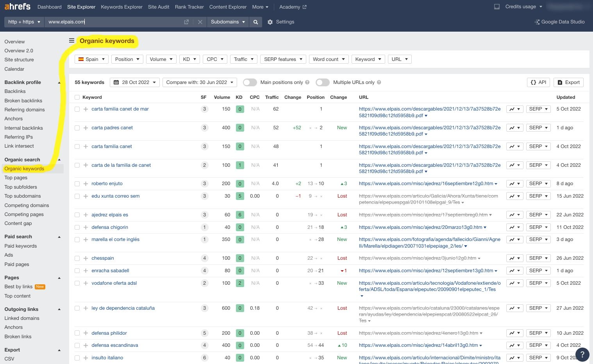Open the More menu in top navigation
This screenshot has height=364, width=593.
(x=260, y=7)
